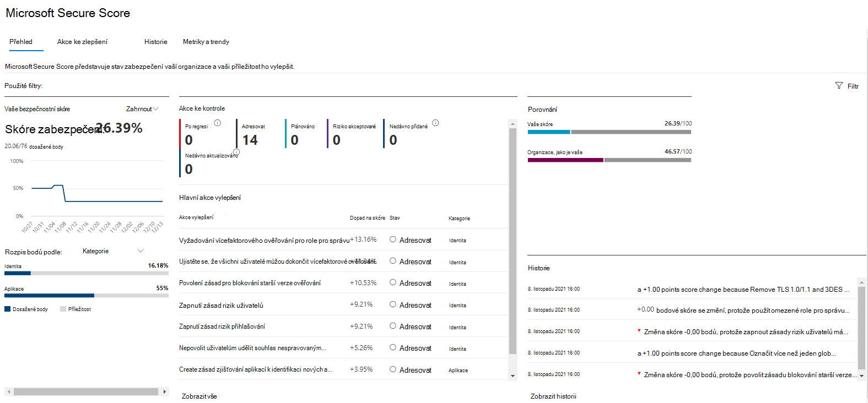Screen dimensions: 868x403
Task: Select radio for Nepovolit uživatelům udělit souhlas row
Action: click(x=393, y=347)
